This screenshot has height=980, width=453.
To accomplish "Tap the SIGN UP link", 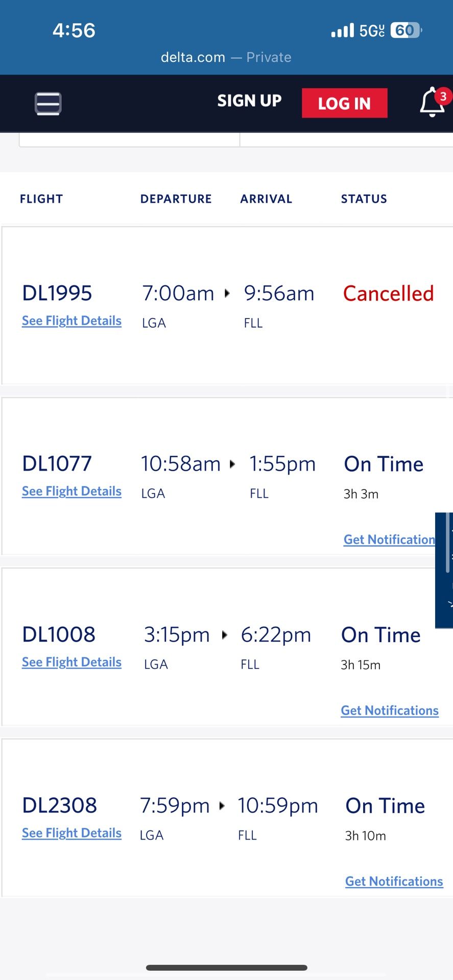I will click(x=249, y=101).
